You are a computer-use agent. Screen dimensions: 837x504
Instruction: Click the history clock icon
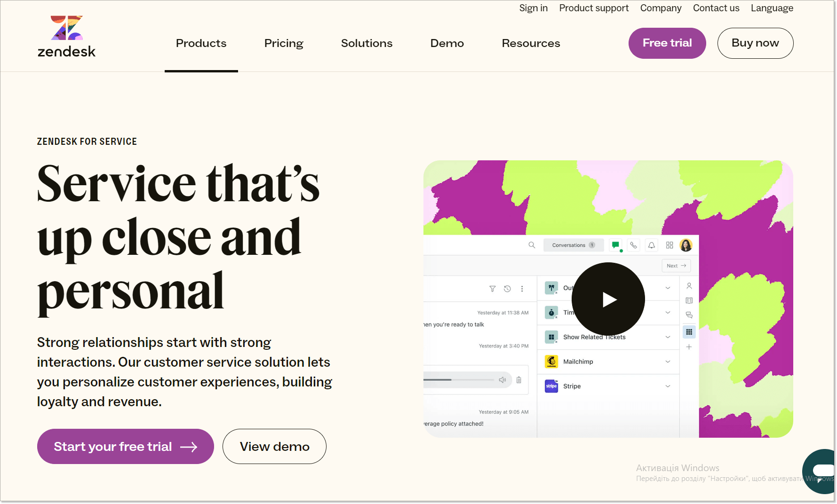click(x=507, y=289)
